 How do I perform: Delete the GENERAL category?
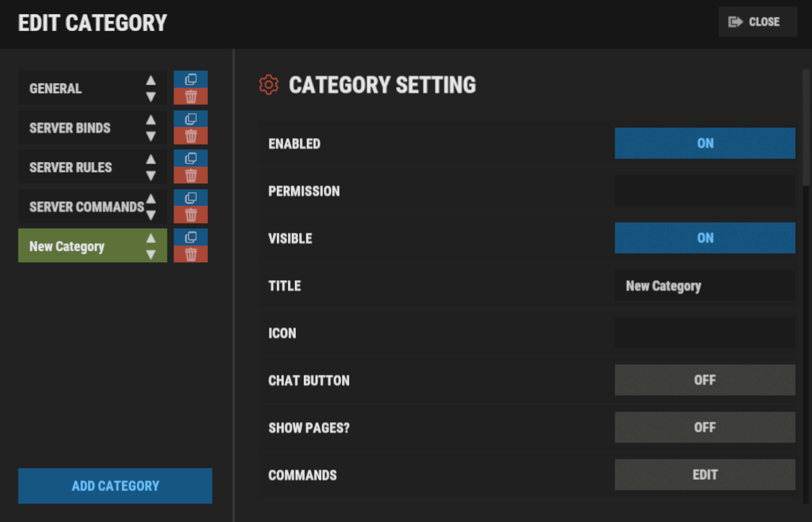pyautogui.click(x=190, y=96)
